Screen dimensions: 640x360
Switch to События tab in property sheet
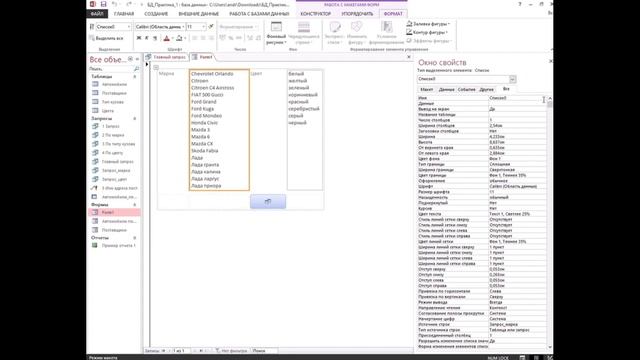pyautogui.click(x=467, y=89)
